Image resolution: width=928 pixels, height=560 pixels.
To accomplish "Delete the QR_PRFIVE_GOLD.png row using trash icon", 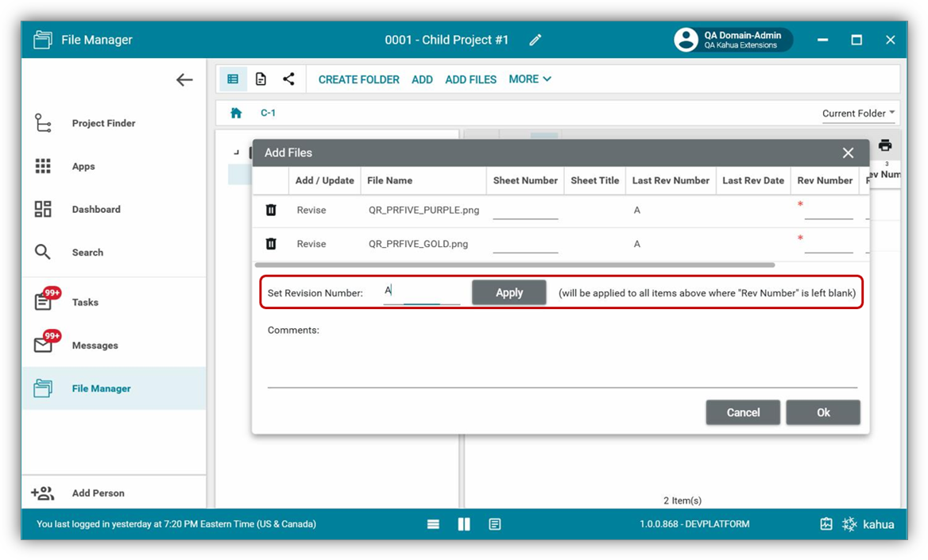I will coord(271,244).
